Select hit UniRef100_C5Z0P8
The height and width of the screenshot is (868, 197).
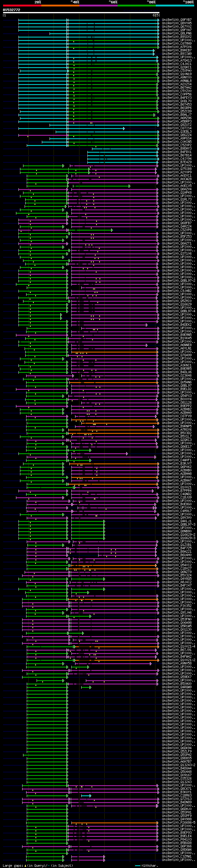pyautogui.click(x=177, y=230)
